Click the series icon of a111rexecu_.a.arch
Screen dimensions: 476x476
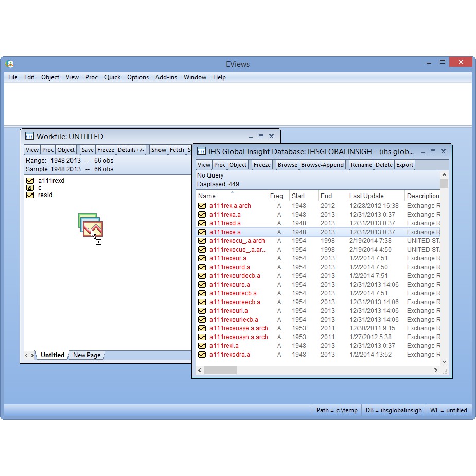[x=202, y=241]
